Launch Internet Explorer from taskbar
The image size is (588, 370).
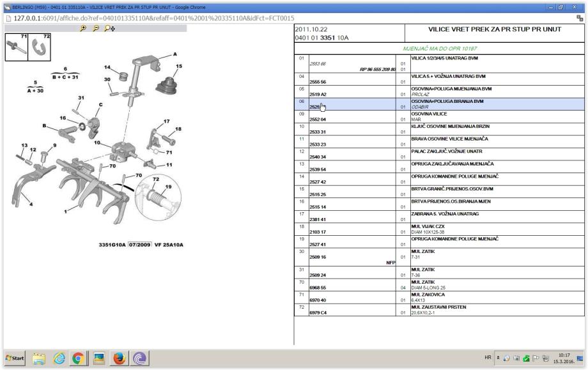tap(59, 358)
